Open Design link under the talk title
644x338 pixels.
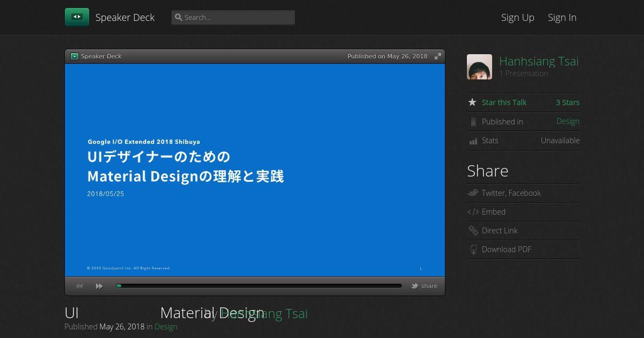pos(166,326)
